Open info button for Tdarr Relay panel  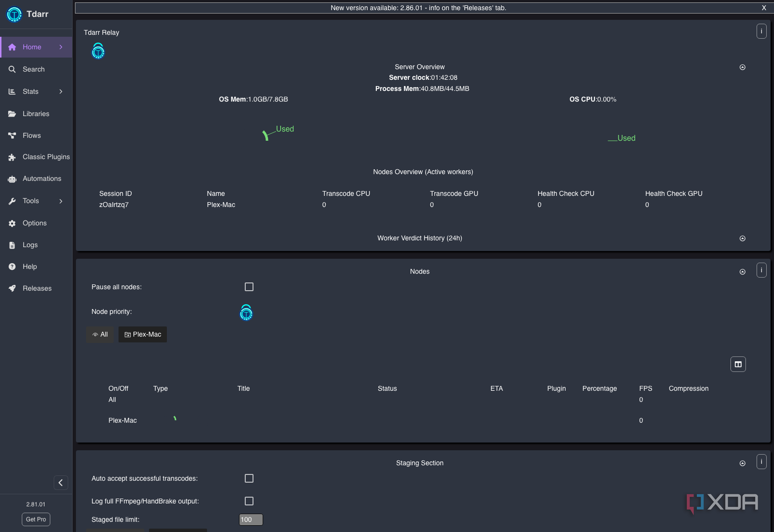(761, 31)
